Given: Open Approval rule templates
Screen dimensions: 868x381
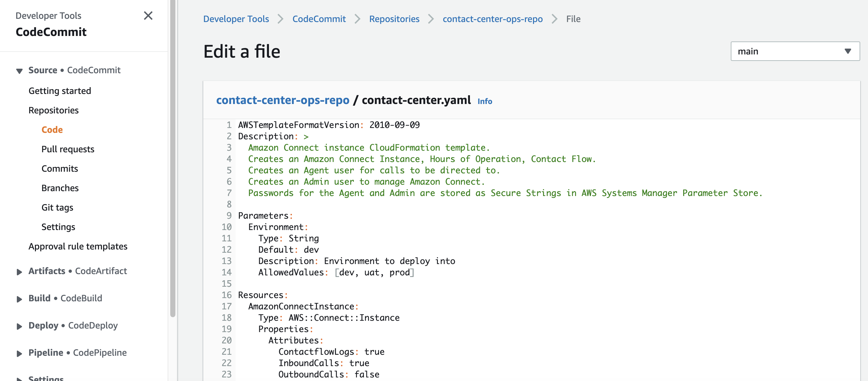Looking at the screenshot, I should [78, 246].
